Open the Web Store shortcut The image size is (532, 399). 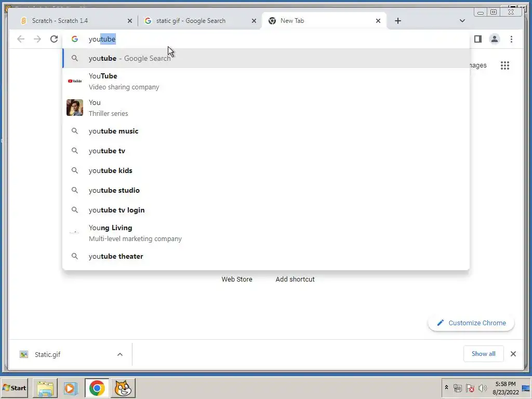pos(237,279)
